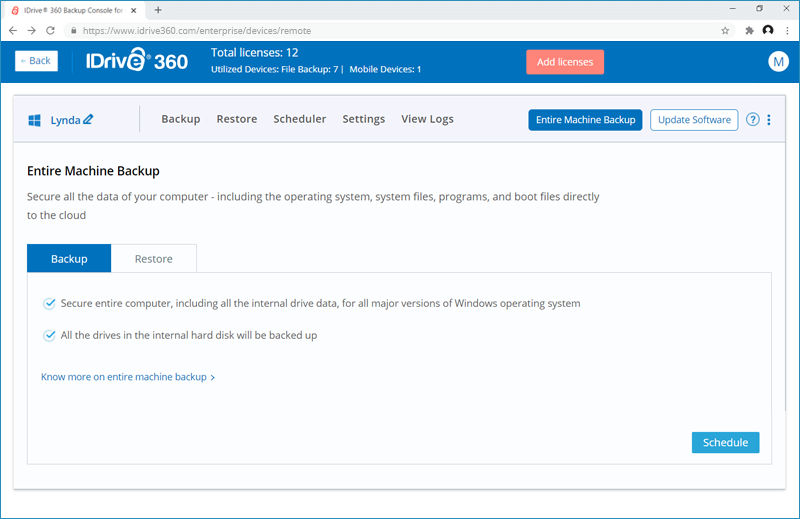Switch to the IDrive 360 Backup Console browser tab
The height and width of the screenshot is (519, 800).
pos(73,10)
